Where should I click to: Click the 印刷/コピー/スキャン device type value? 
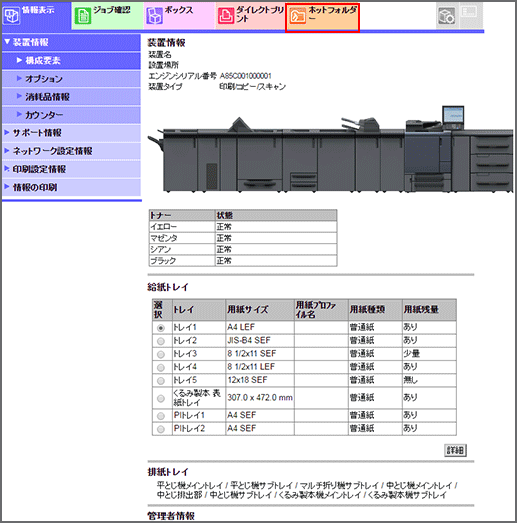pos(252,86)
